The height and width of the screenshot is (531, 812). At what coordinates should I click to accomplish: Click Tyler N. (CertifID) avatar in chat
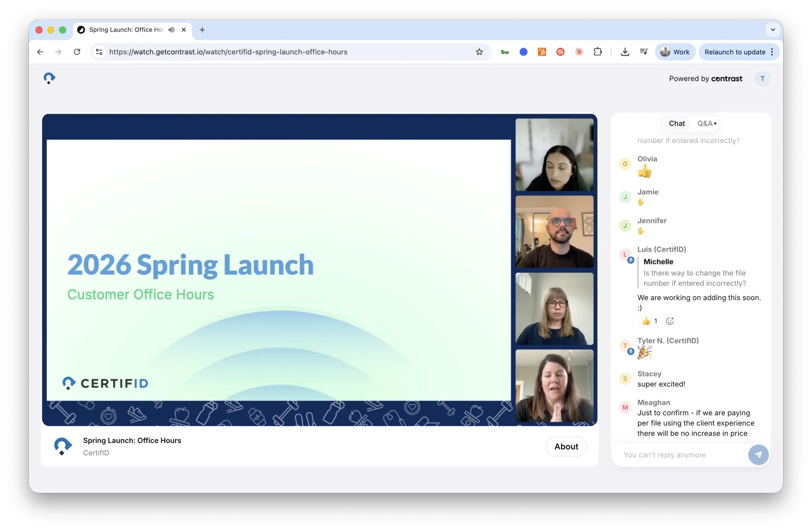[625, 346]
